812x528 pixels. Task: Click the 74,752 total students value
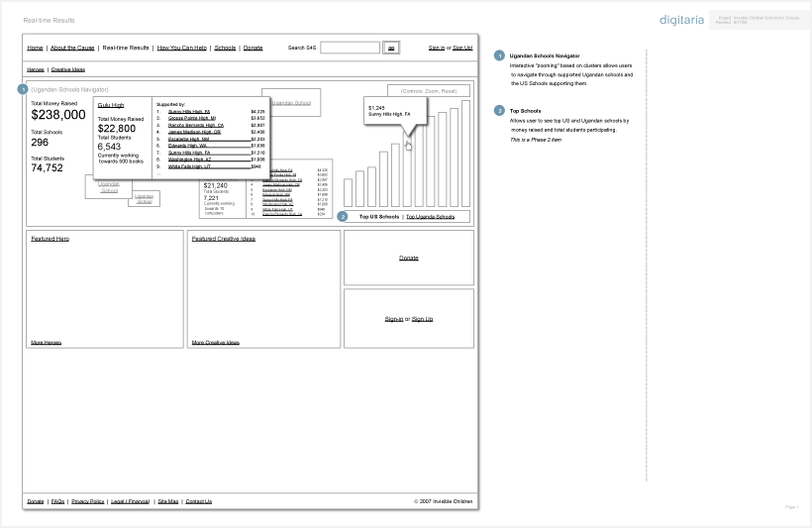pyautogui.click(x=48, y=167)
